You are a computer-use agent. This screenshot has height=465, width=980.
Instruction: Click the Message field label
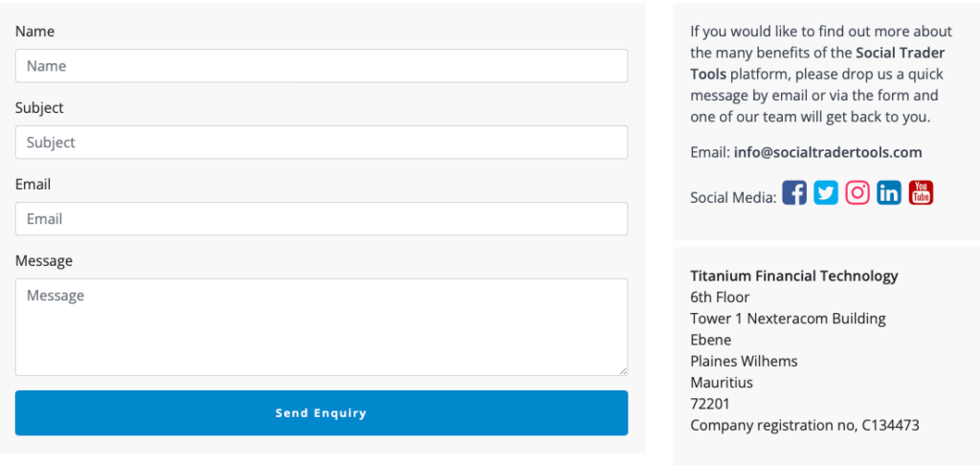[43, 260]
